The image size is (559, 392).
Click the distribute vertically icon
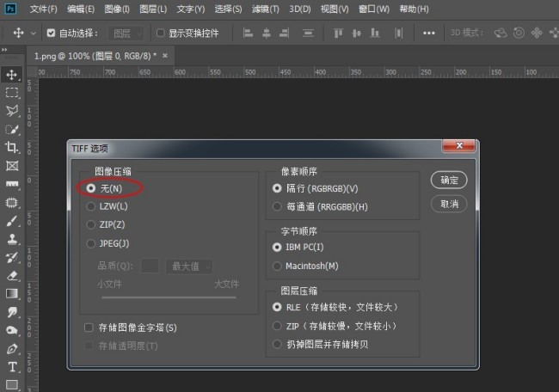308,34
